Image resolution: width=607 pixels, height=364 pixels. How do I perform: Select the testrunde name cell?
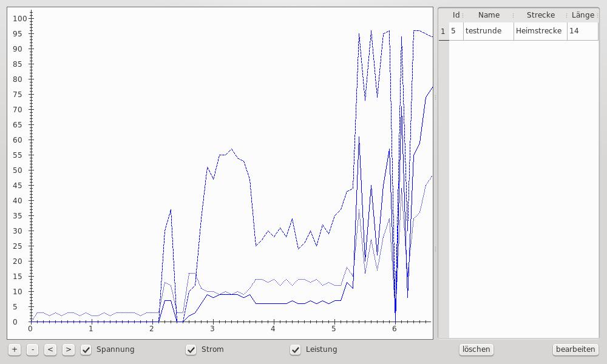coord(488,31)
